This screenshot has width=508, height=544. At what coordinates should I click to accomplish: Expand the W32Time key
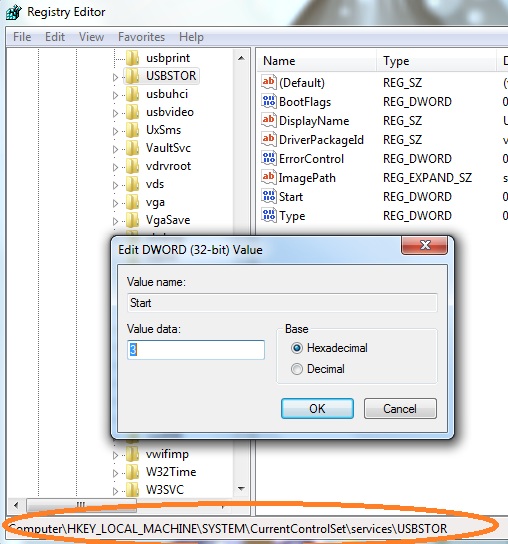(116, 473)
